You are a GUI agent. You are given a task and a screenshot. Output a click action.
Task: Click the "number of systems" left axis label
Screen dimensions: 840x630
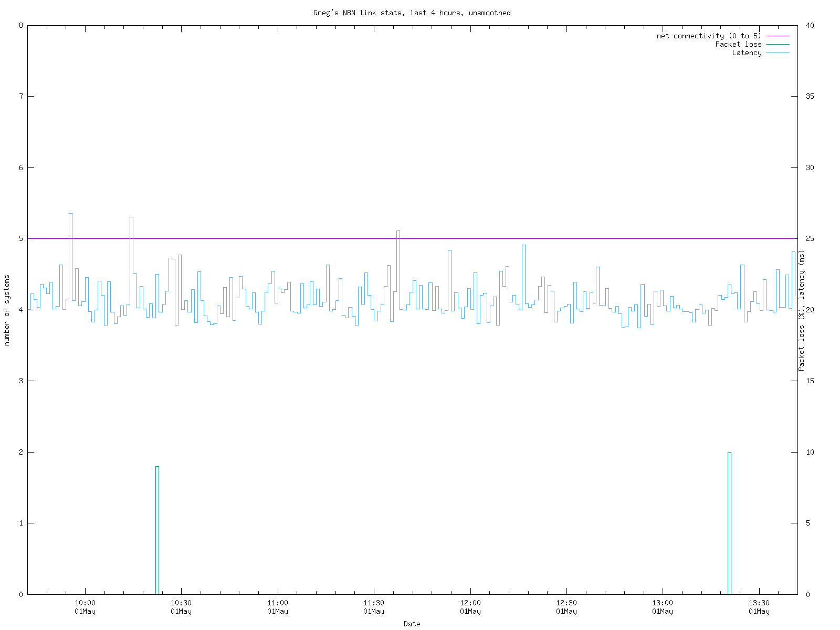pyautogui.click(x=7, y=310)
